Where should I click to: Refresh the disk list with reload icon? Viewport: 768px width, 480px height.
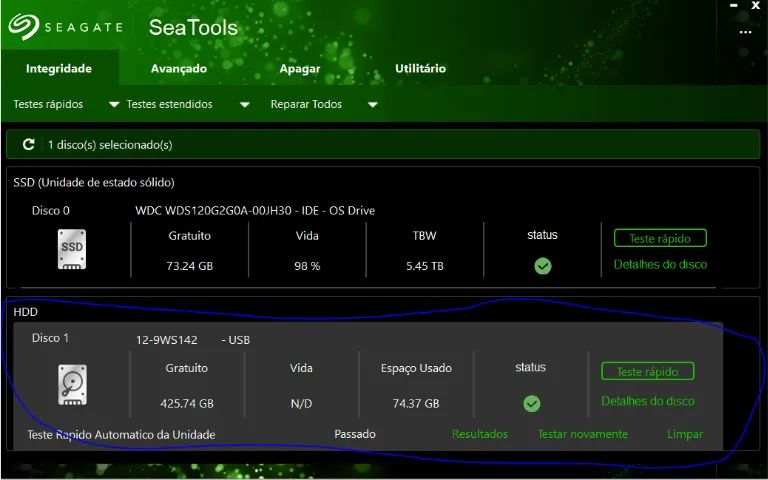(29, 144)
